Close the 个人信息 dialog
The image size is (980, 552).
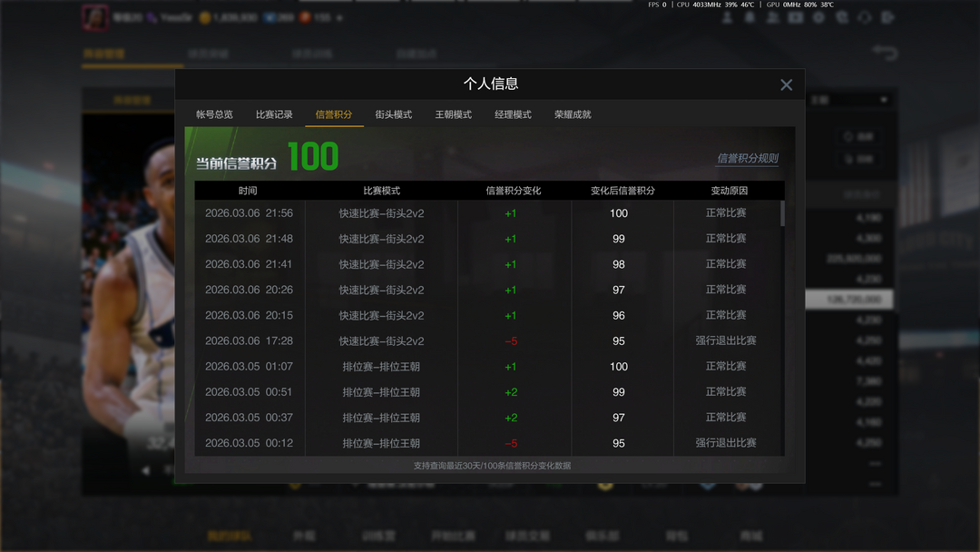pyautogui.click(x=786, y=84)
